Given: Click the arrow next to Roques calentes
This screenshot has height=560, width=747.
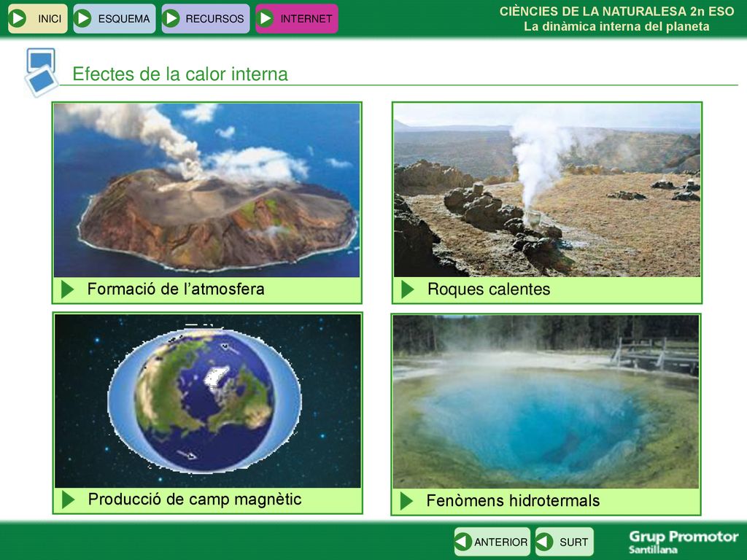Looking at the screenshot, I should click(x=408, y=289).
